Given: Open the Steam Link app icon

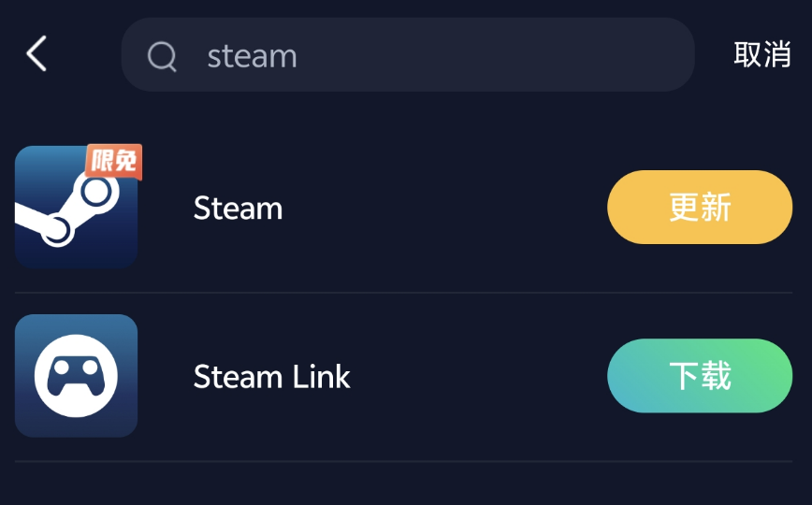Looking at the screenshot, I should coord(76,376).
